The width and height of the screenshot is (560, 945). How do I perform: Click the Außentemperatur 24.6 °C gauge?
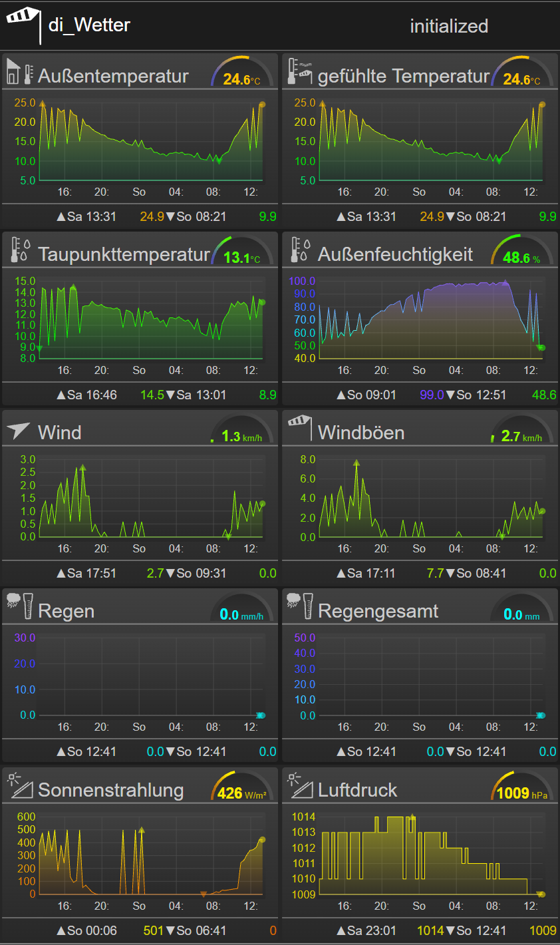[x=242, y=72]
